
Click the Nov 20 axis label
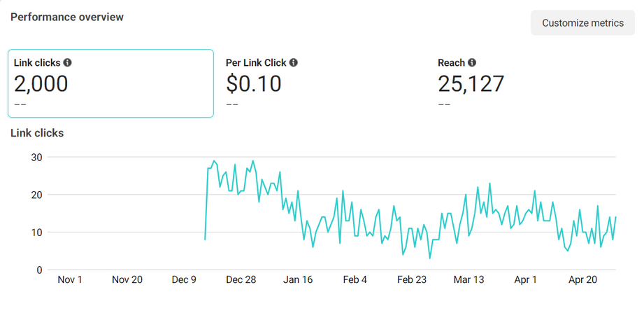click(127, 280)
